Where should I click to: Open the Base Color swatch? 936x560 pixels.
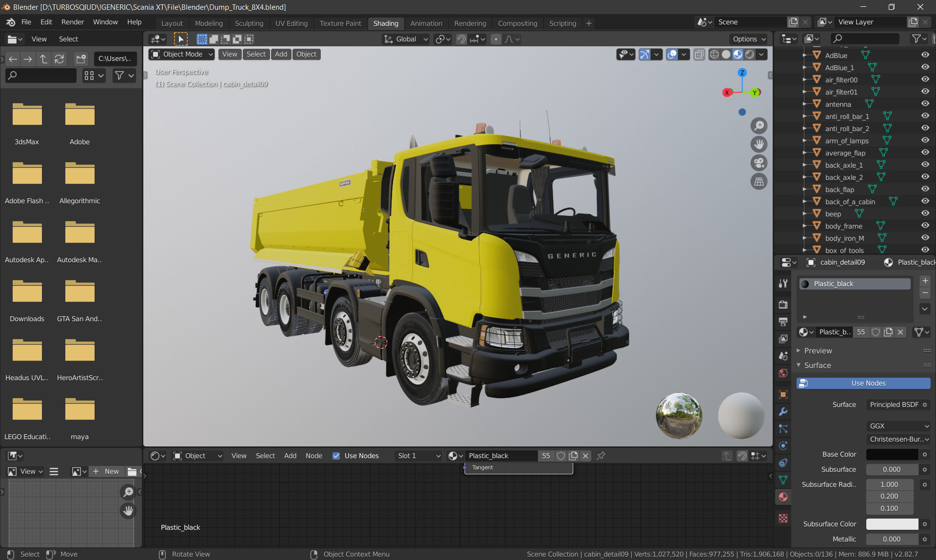(x=892, y=454)
